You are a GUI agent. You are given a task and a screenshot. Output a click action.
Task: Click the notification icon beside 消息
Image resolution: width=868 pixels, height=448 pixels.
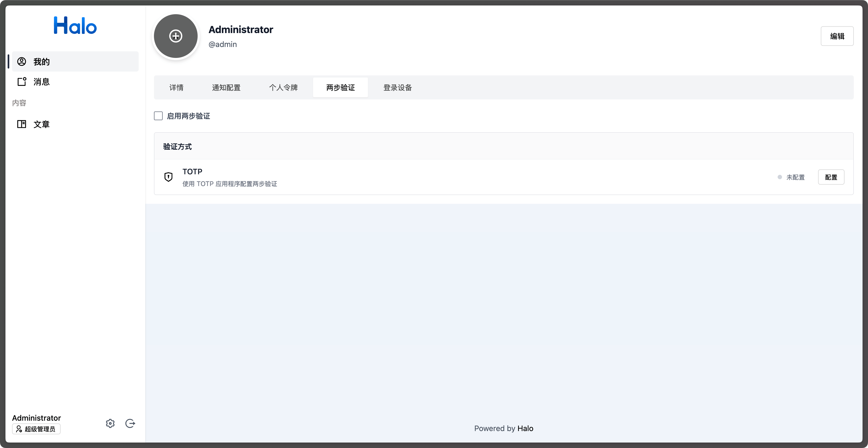point(22,82)
